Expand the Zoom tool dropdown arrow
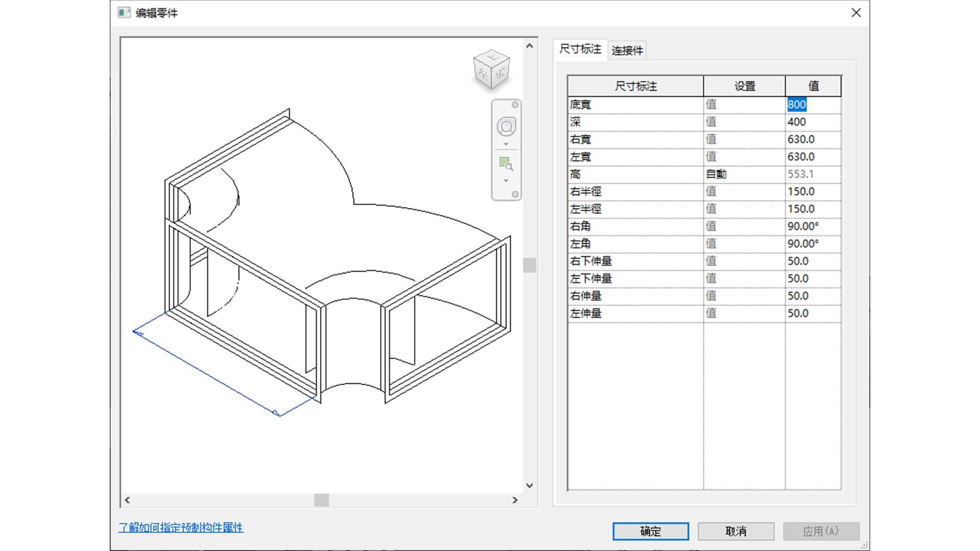Screen dimensions: 980x551 (x=506, y=181)
